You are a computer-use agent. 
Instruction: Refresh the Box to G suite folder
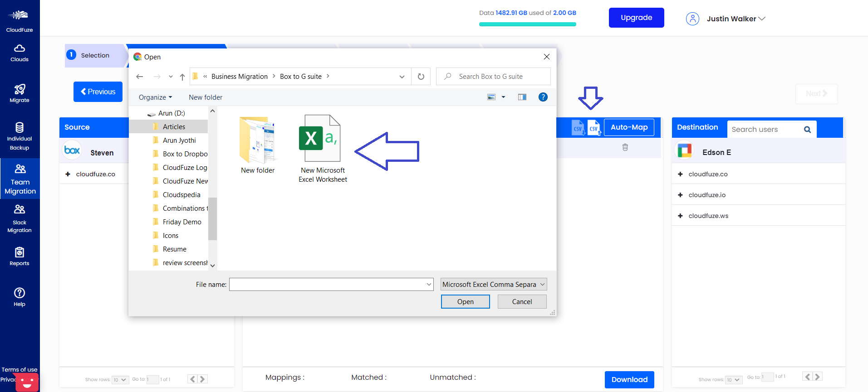tap(421, 77)
